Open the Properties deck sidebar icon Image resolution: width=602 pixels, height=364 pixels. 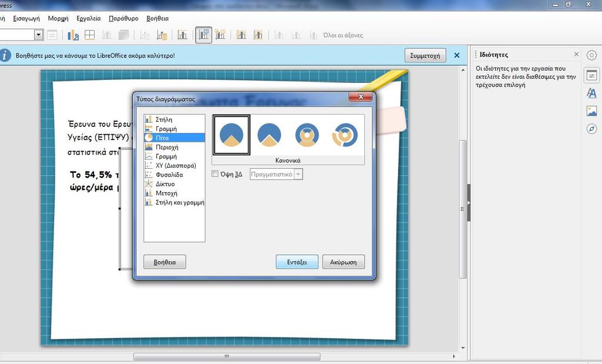point(591,75)
